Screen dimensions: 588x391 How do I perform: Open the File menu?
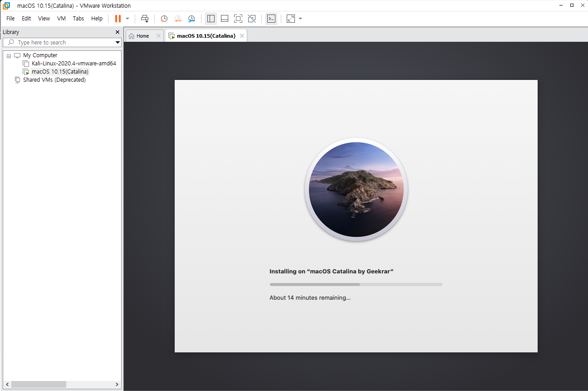click(10, 19)
